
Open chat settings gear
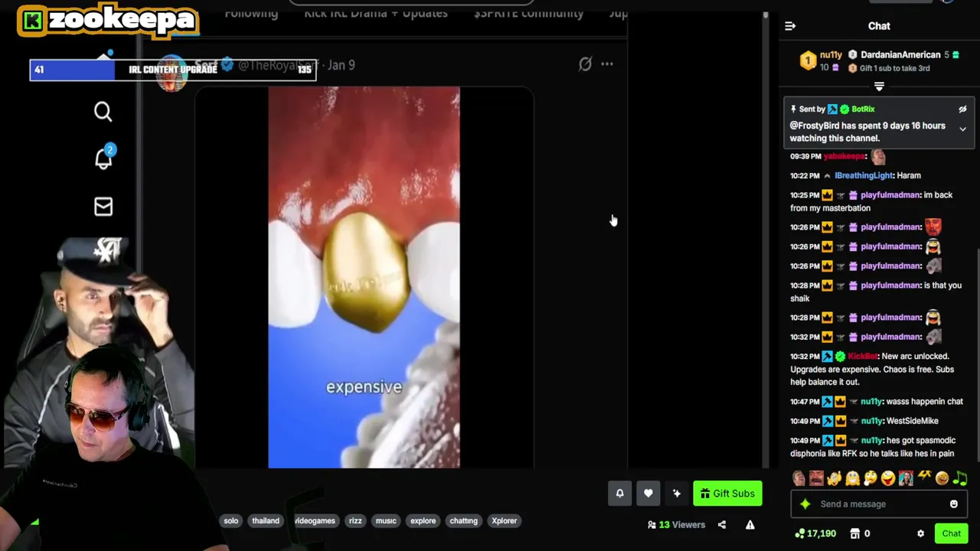920,533
